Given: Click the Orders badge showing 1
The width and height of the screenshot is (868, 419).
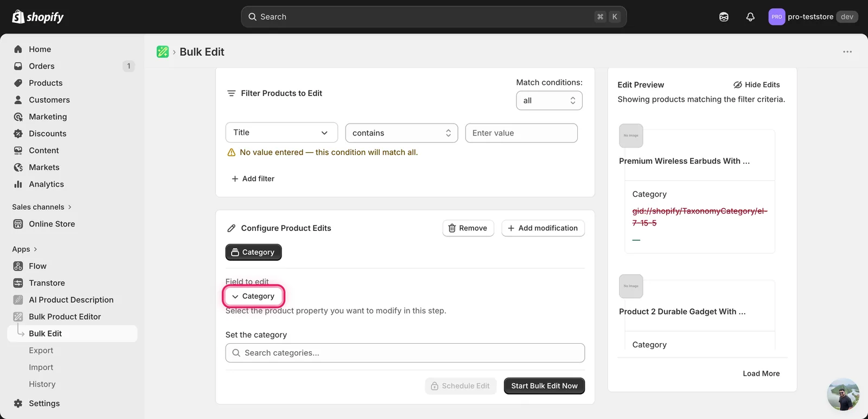Looking at the screenshot, I should click(129, 66).
